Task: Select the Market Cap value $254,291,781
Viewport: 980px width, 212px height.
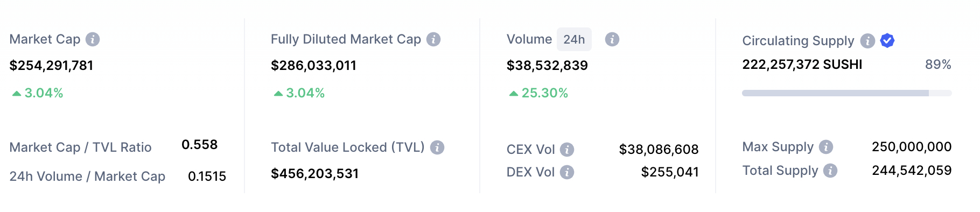Action: (x=51, y=66)
